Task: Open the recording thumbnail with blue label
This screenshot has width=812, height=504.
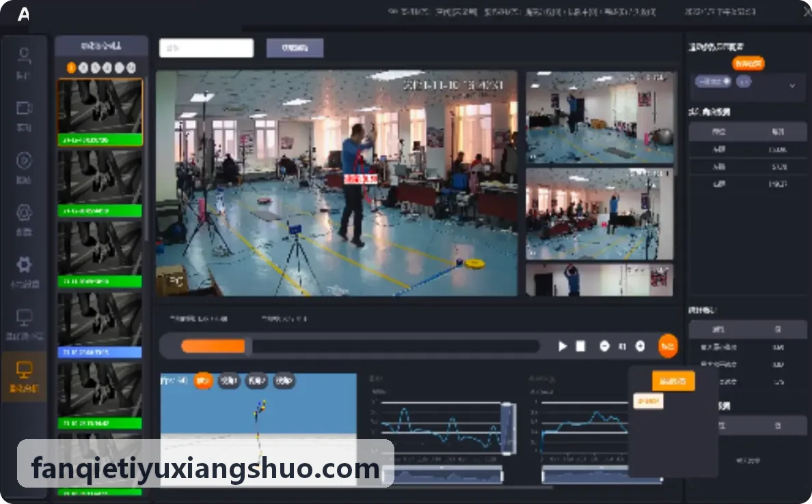Action: click(x=100, y=325)
